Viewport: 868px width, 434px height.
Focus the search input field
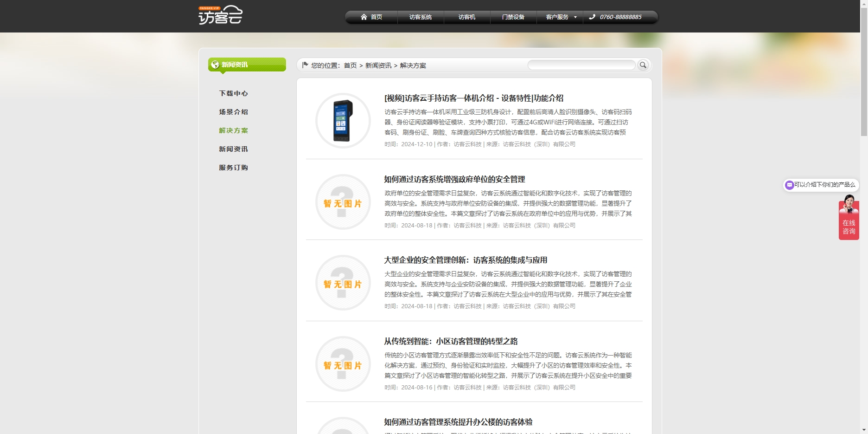pyautogui.click(x=581, y=65)
